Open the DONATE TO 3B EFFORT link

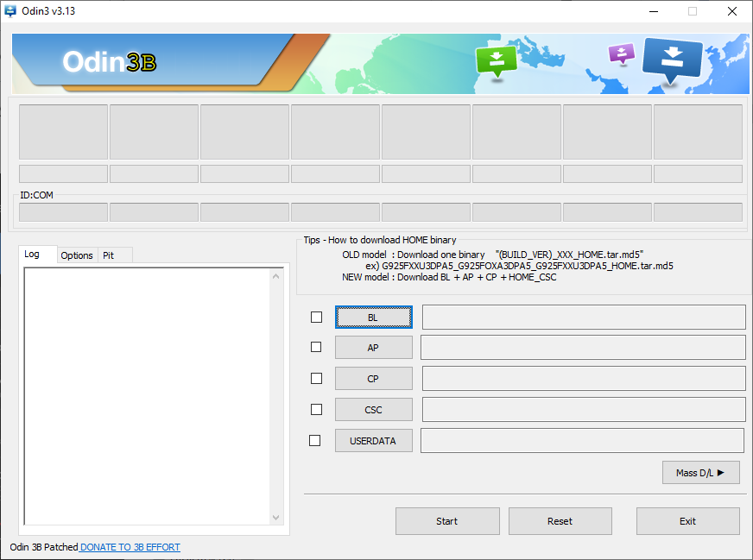(130, 547)
